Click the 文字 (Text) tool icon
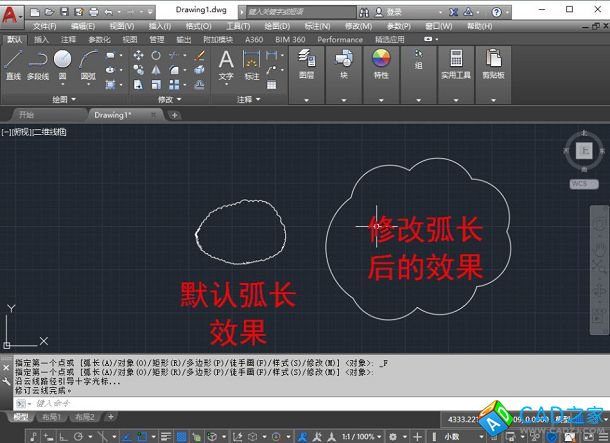610x443 pixels. [x=226, y=61]
